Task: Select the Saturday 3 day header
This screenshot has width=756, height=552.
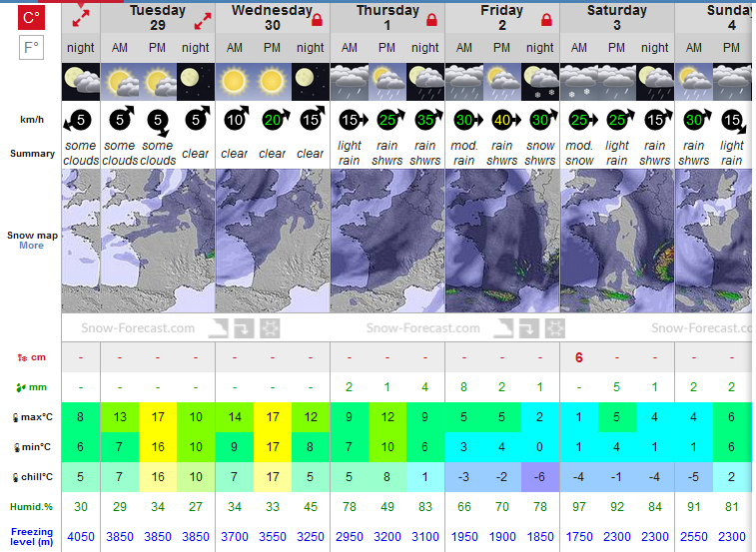Action: click(616, 18)
